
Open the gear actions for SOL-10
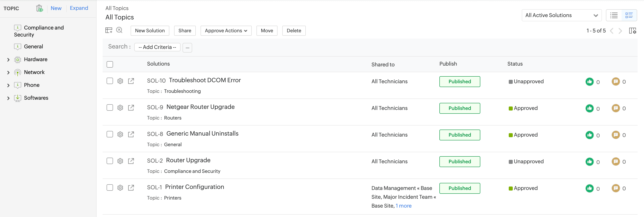pos(120,81)
